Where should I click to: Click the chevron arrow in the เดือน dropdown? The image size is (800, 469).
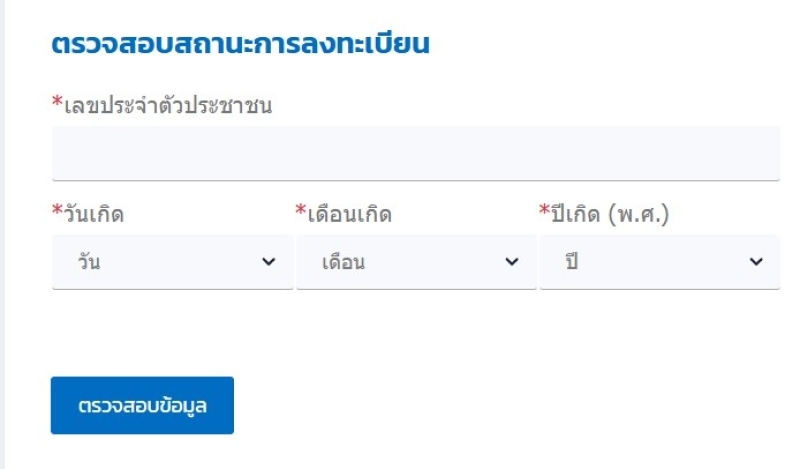click(x=512, y=262)
